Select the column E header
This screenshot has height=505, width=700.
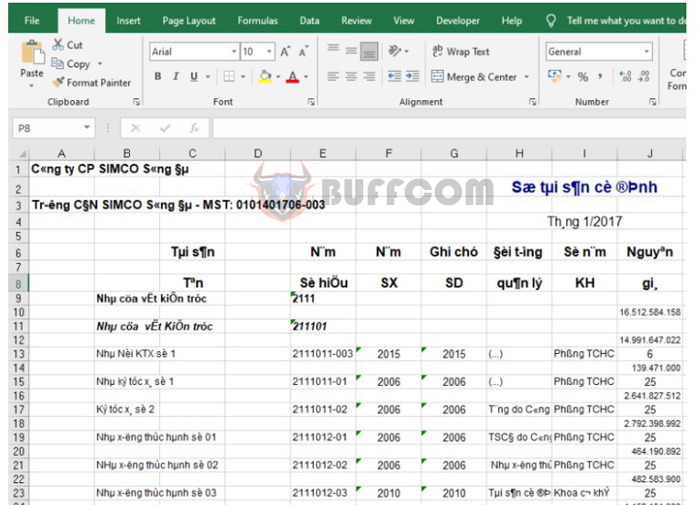click(323, 154)
